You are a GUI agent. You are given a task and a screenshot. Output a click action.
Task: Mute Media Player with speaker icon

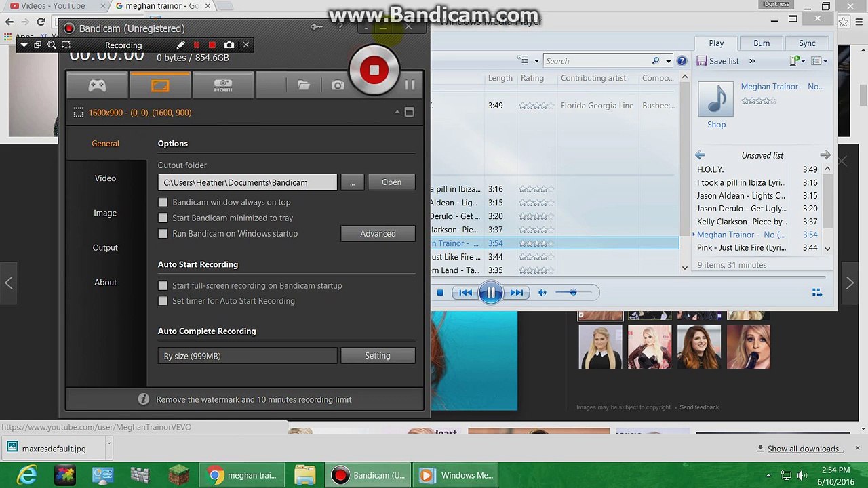[x=542, y=293]
